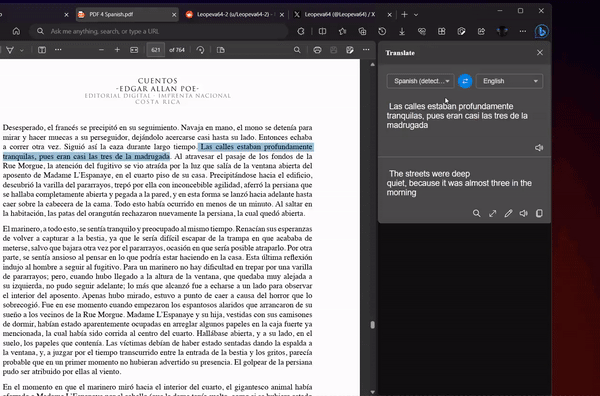Close the PDF 4 Spanish.pdf tab
Image resolution: width=600 pixels, height=396 pixels.
174,15
